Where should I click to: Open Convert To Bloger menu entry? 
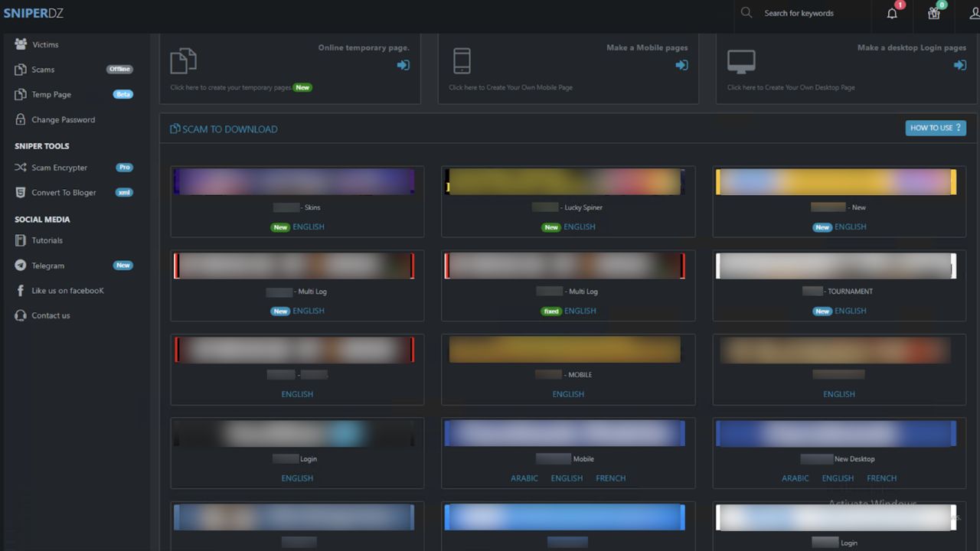[x=64, y=192]
